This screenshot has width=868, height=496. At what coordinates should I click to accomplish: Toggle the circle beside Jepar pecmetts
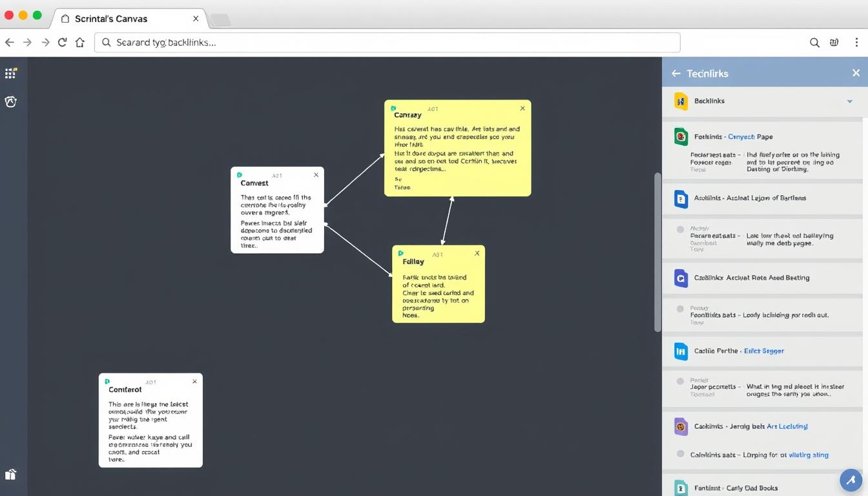[x=680, y=381]
